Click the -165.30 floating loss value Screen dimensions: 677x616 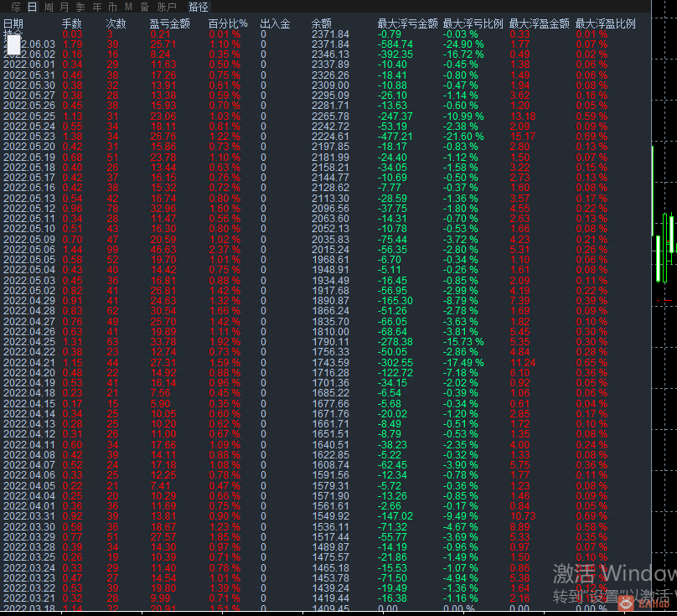click(395, 301)
